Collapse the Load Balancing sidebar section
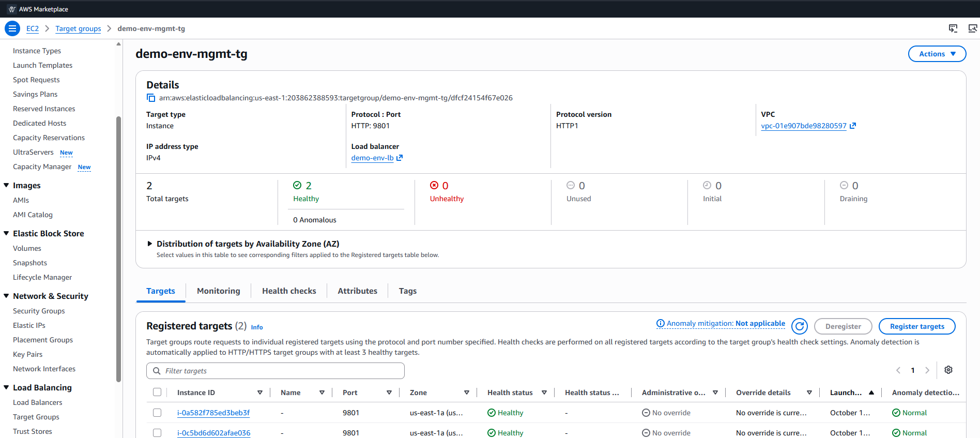The width and height of the screenshot is (980, 438). pos(6,387)
